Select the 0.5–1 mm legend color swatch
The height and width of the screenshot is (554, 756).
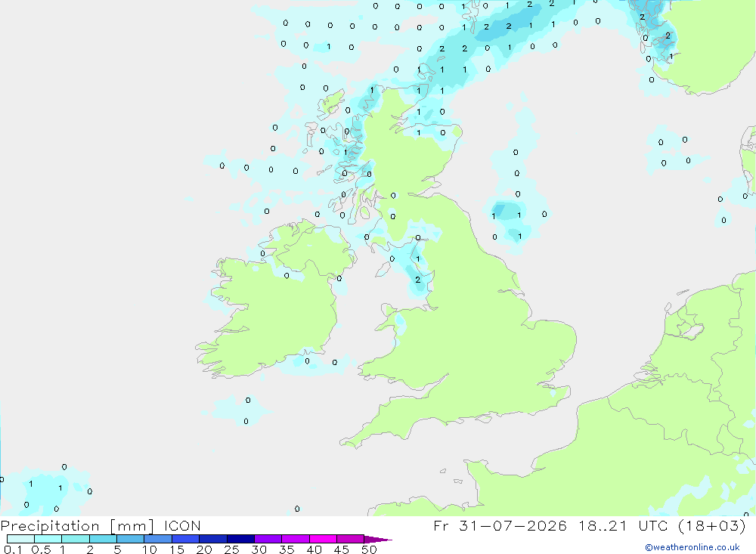pyautogui.click(x=48, y=539)
